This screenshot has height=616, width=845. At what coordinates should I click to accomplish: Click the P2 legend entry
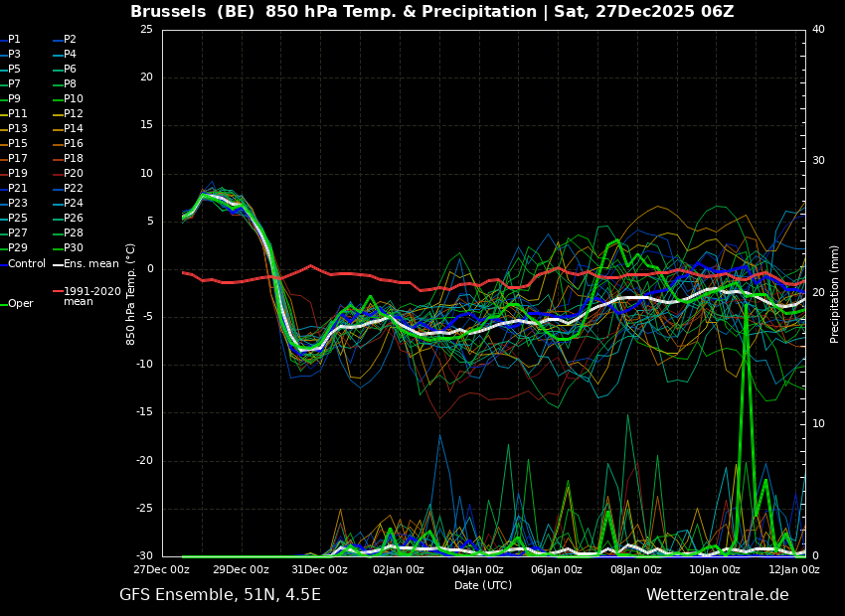pos(65,40)
